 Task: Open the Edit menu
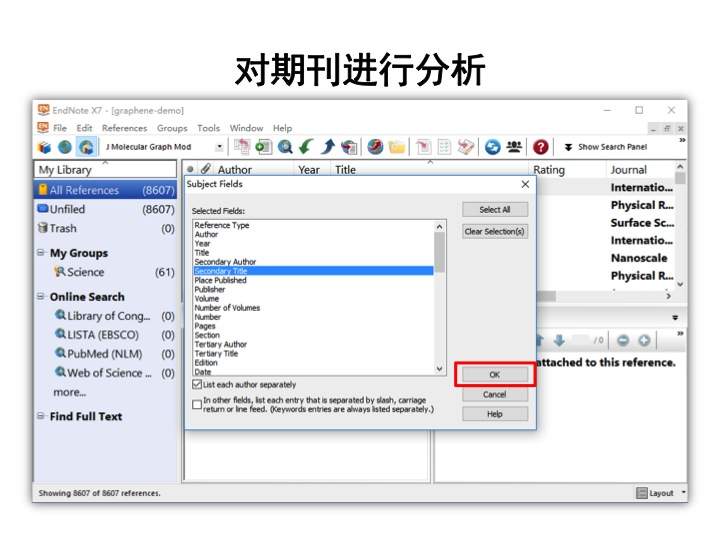[x=84, y=128]
